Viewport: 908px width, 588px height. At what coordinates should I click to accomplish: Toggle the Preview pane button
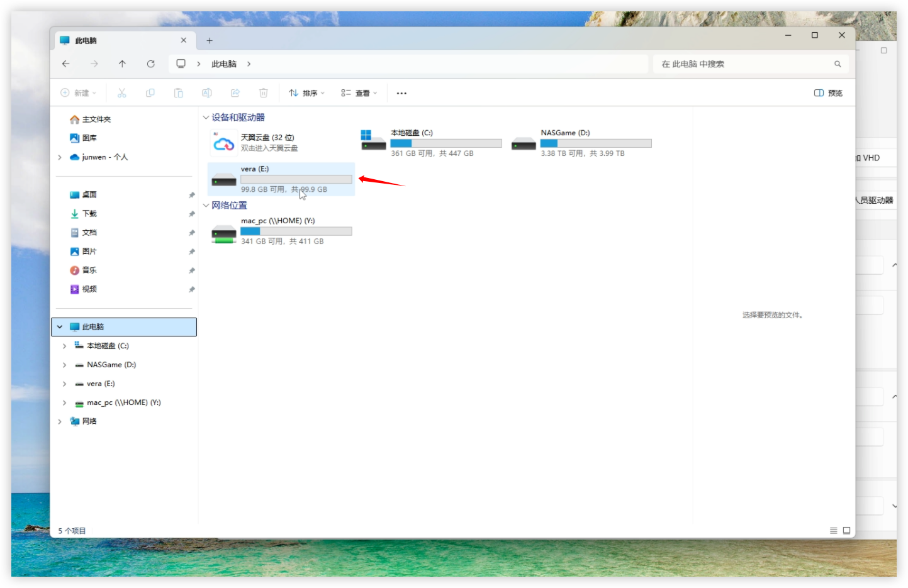pyautogui.click(x=828, y=93)
